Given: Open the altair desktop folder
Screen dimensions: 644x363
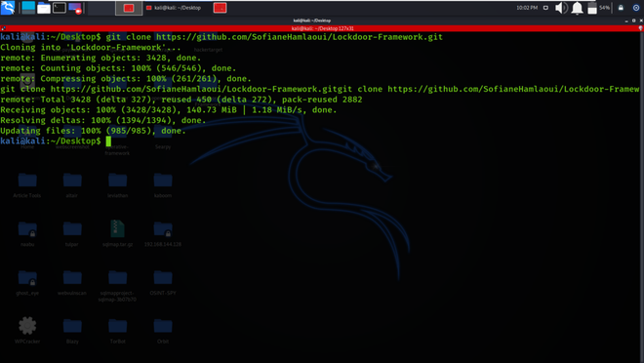Looking at the screenshot, I should [x=72, y=184].
